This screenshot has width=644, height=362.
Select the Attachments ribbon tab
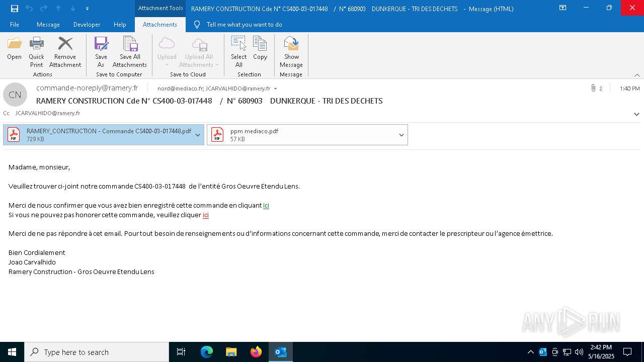coord(160,25)
